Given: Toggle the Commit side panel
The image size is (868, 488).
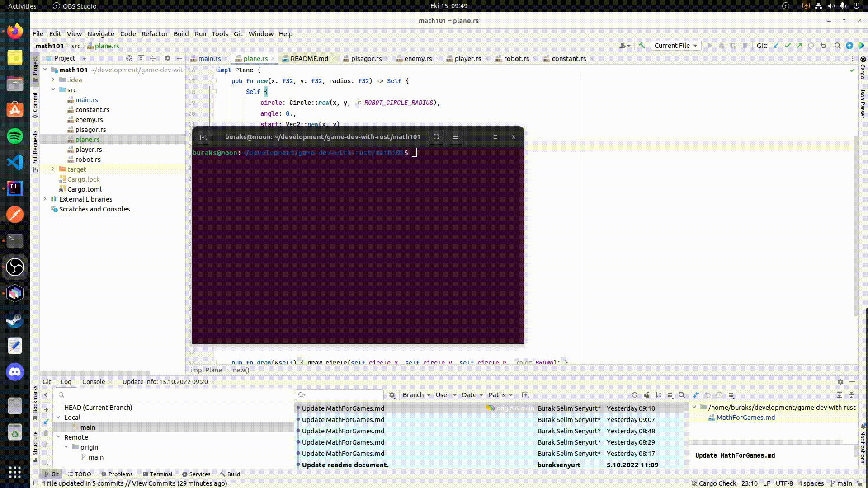Looking at the screenshot, I should 35,105.
